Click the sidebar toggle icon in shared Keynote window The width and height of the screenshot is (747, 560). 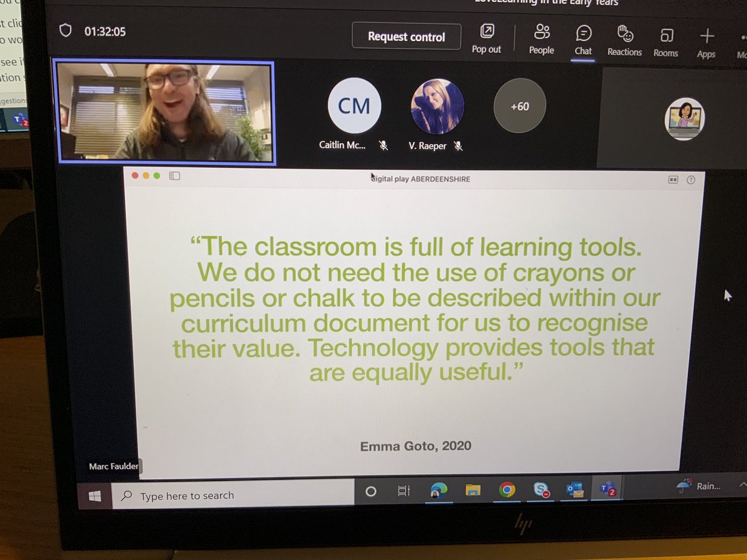[175, 176]
